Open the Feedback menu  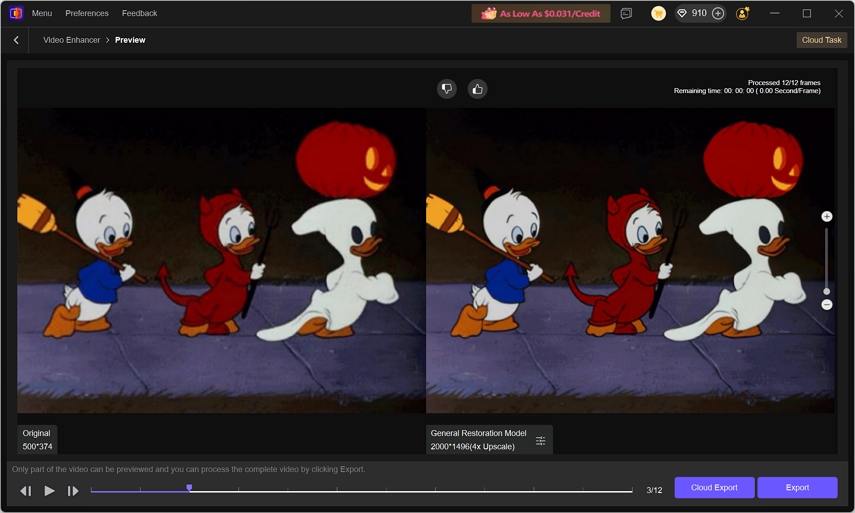[140, 13]
